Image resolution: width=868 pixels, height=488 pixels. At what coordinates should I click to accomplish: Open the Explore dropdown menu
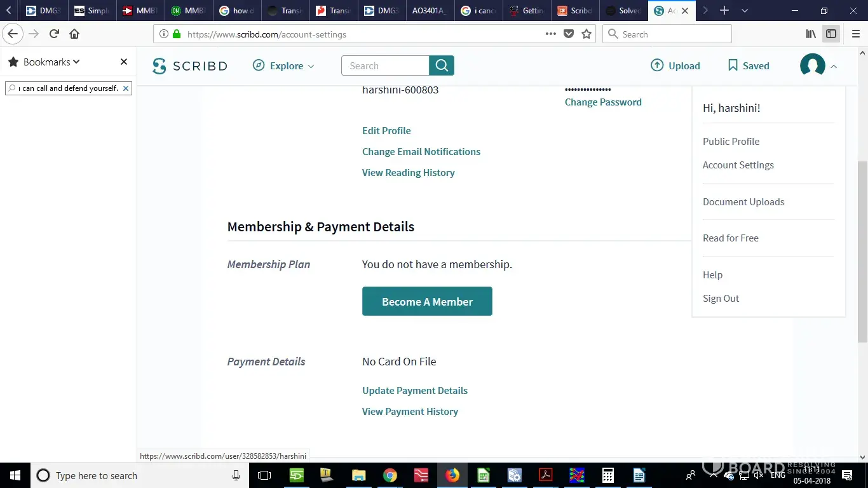click(x=283, y=65)
